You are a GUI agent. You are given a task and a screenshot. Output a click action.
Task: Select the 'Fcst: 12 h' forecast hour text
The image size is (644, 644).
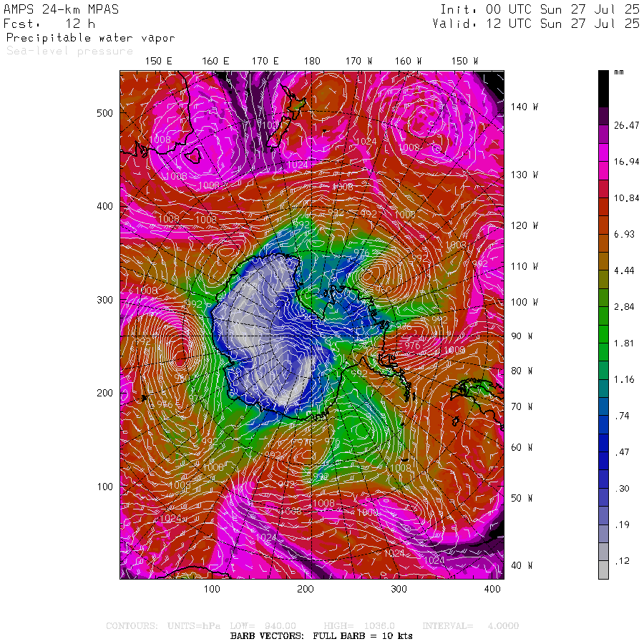(x=49, y=24)
